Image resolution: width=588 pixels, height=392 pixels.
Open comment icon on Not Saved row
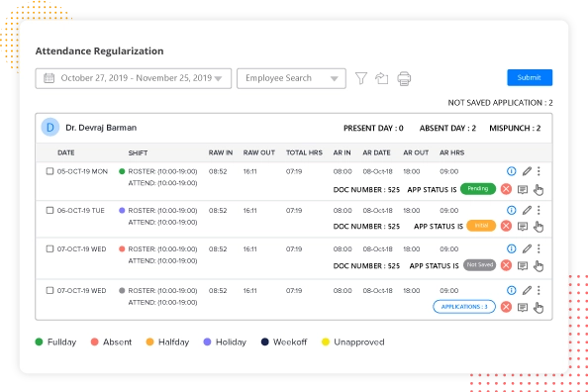[523, 266]
